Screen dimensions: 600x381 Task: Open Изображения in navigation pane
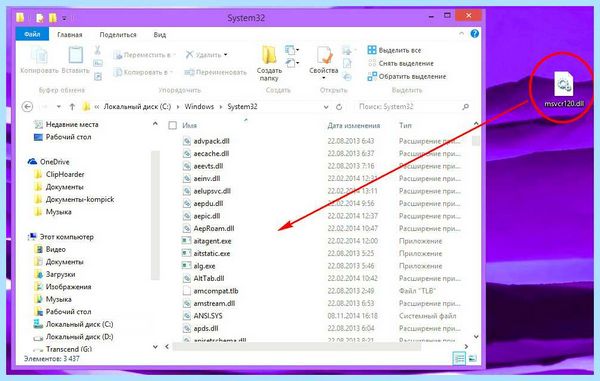pos(63,287)
